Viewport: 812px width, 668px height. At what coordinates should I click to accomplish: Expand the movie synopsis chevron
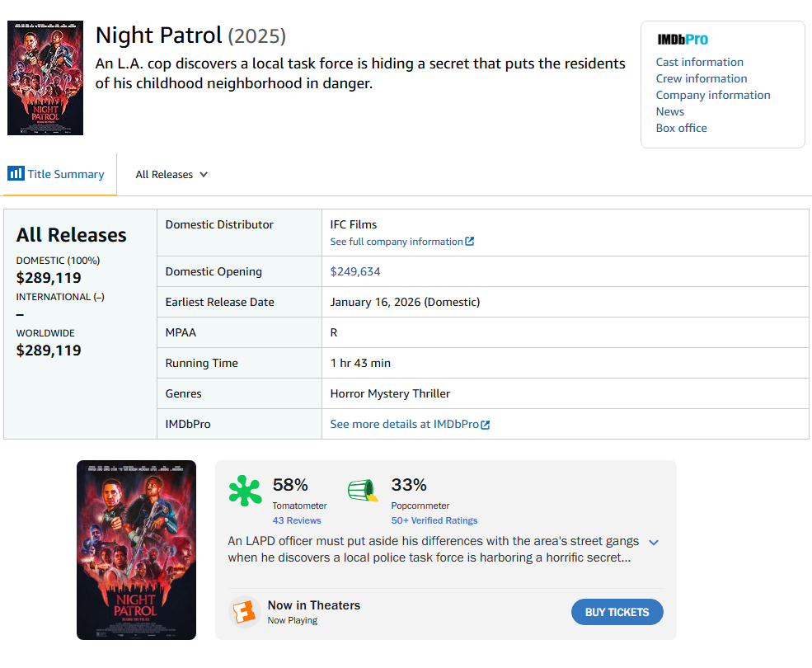tap(654, 543)
